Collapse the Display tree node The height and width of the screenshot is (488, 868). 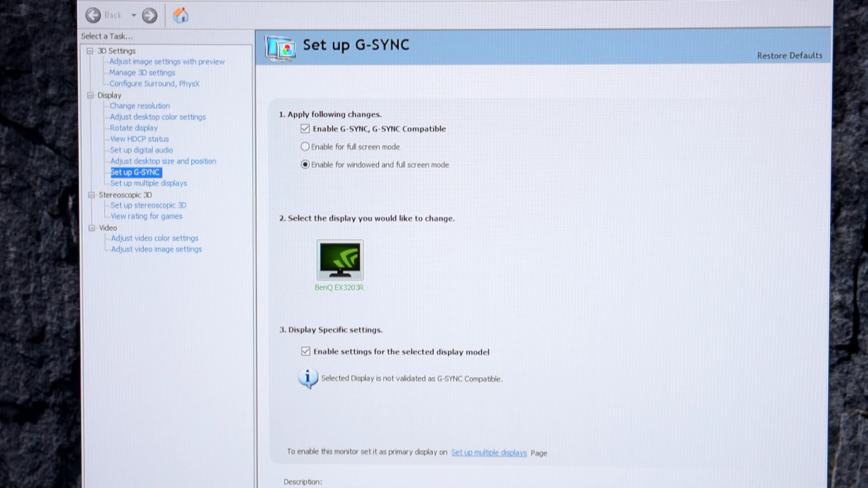(x=90, y=95)
